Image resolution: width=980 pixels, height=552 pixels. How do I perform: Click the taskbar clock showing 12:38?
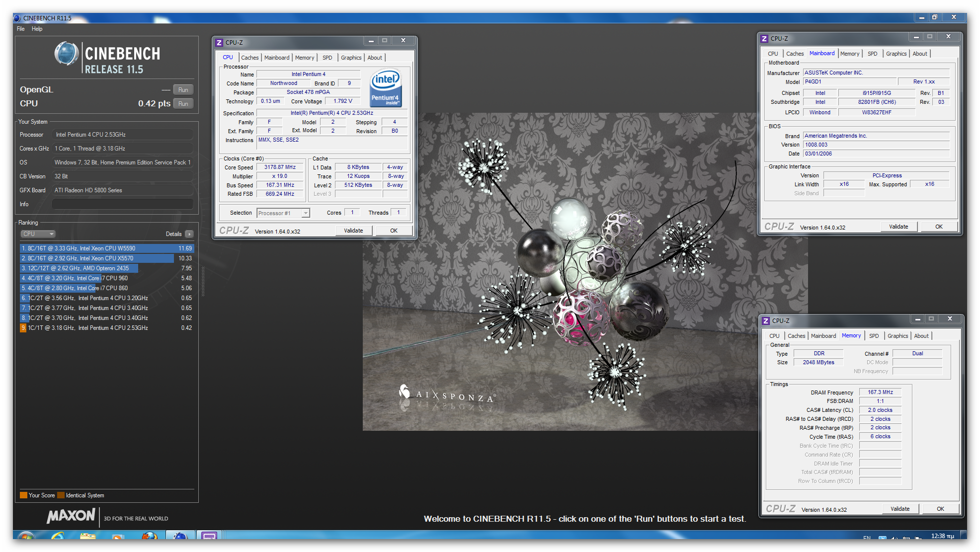click(x=942, y=536)
